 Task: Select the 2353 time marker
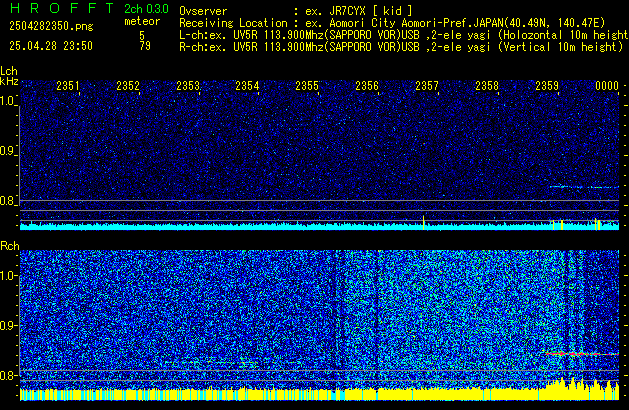tap(188, 86)
